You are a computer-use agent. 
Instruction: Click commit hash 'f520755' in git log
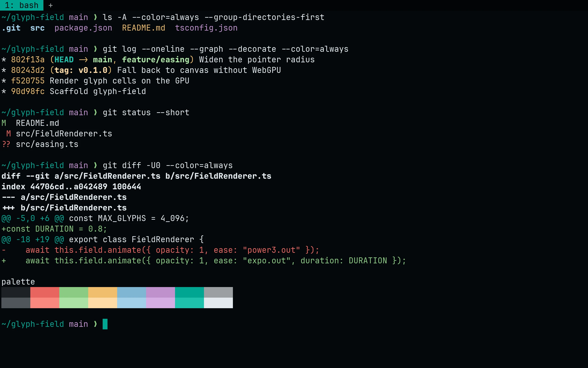tap(28, 81)
